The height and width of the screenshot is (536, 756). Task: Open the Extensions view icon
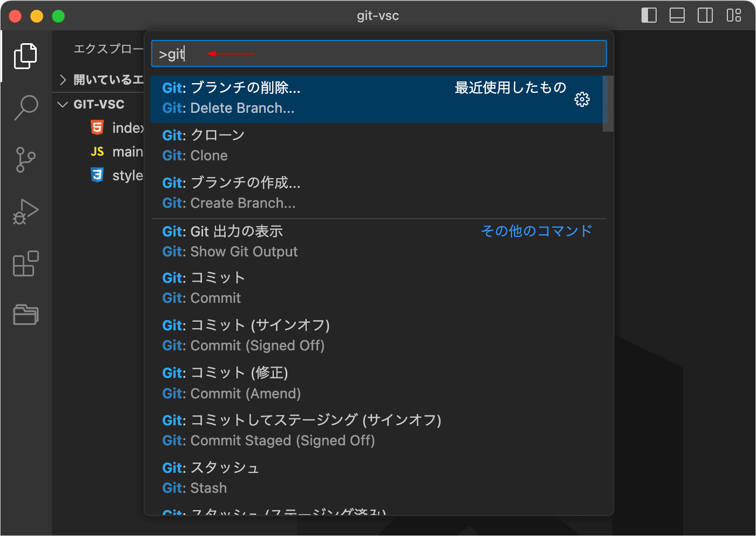(x=25, y=263)
